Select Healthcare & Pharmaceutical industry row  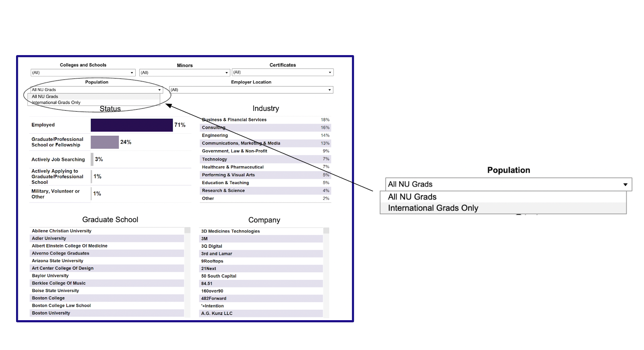point(266,167)
